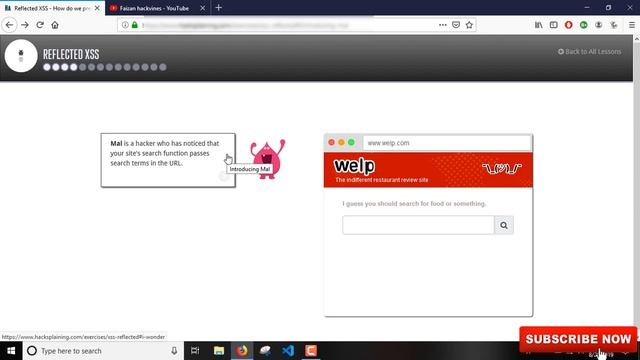Click the Firefox icon on the taskbar

(x=242, y=351)
